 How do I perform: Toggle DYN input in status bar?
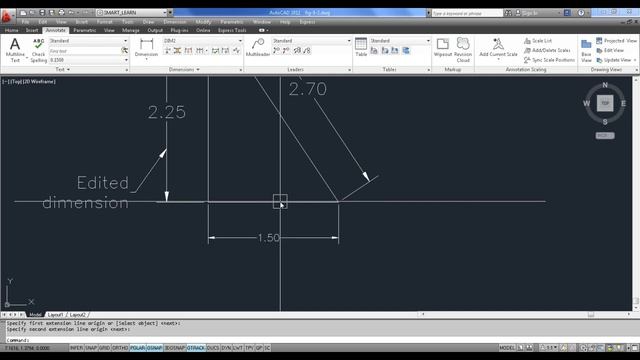click(x=226, y=348)
